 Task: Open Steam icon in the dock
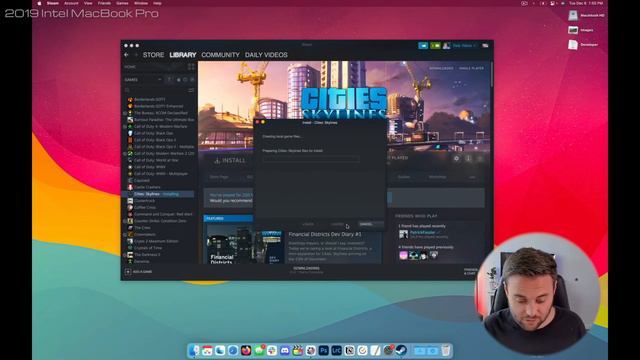click(x=402, y=350)
